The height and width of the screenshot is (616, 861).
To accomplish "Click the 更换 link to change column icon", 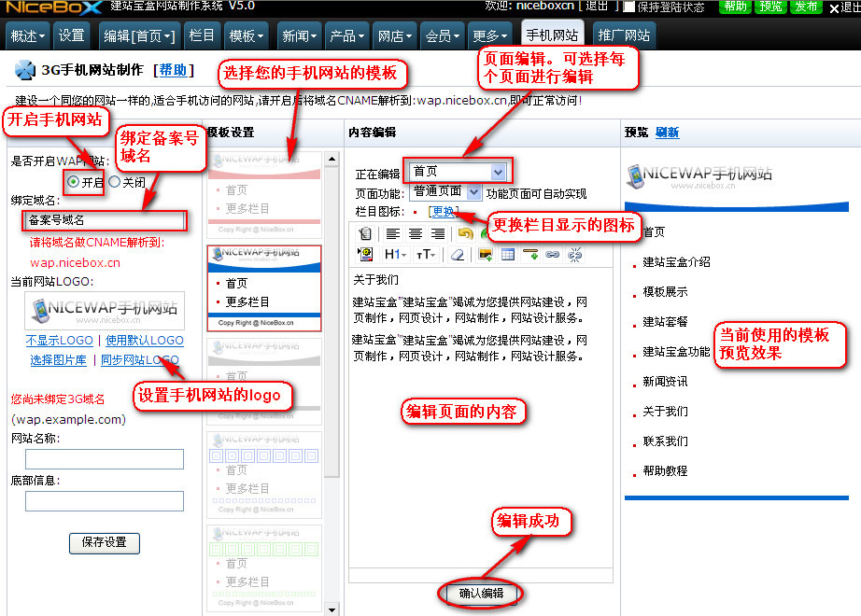I will [x=443, y=209].
